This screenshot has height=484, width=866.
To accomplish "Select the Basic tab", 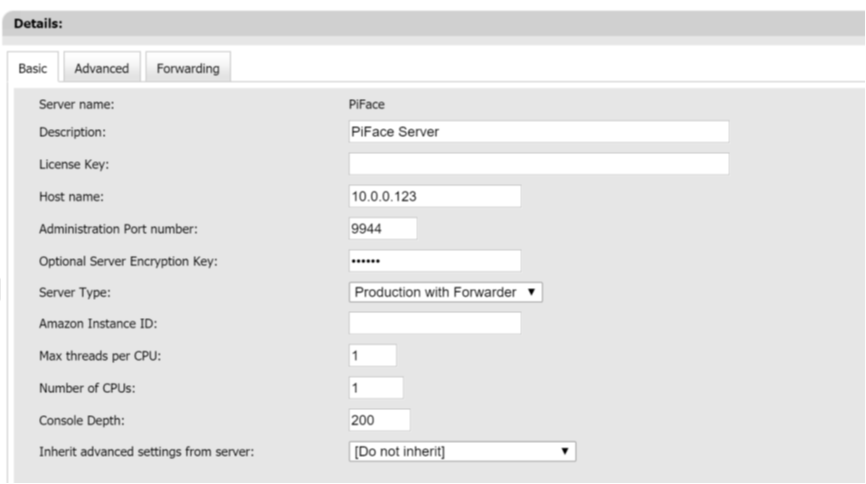I will coord(31,68).
